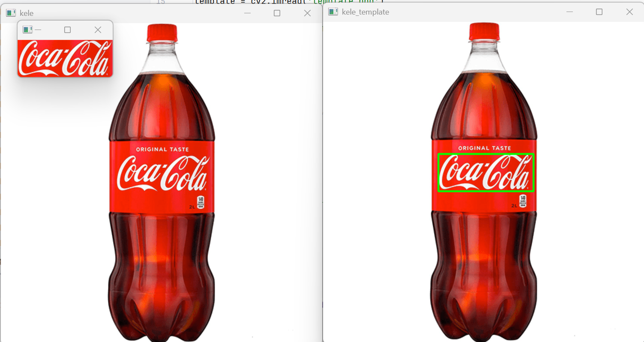Click the kele window app icon
Viewport: 644px width, 342px height.
coord(11,13)
